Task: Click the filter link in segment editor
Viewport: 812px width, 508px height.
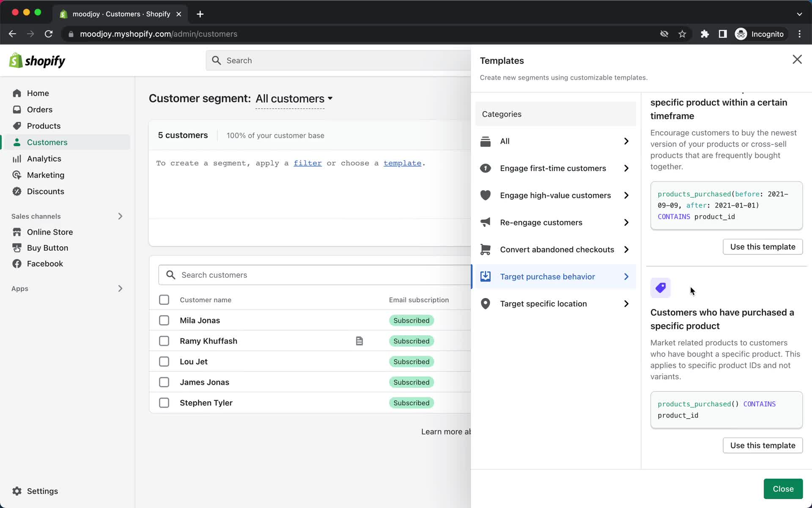Action: 307,163
